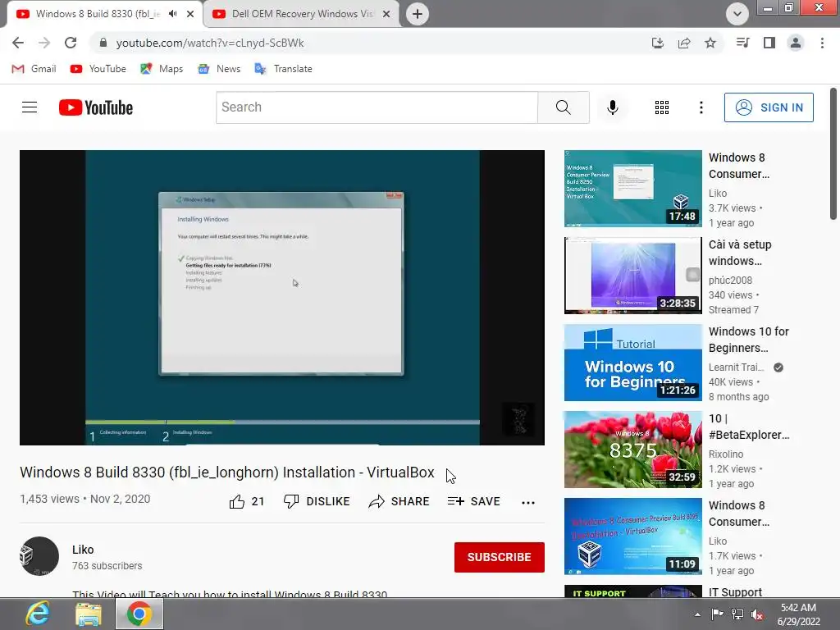
Task: Click the SHARE button under the video
Action: (399, 501)
